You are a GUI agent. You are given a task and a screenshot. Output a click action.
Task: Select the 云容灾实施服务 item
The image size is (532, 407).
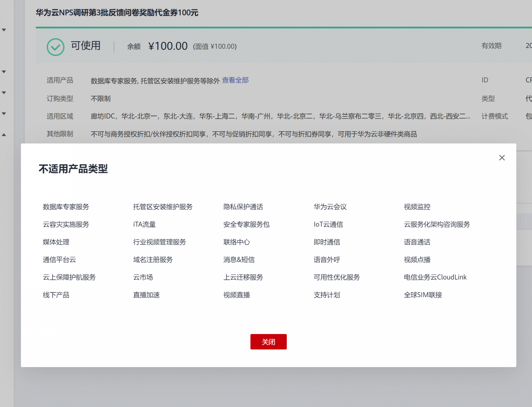66,224
